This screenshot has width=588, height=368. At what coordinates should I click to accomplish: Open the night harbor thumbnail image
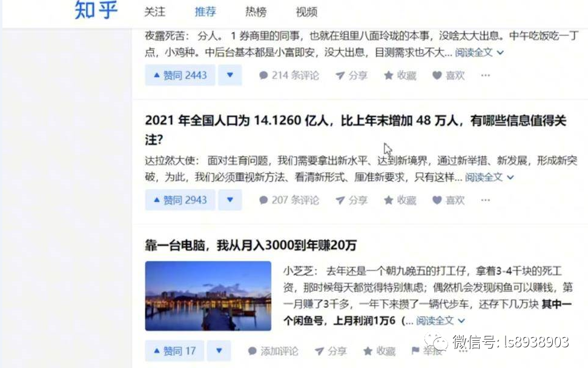(x=208, y=296)
